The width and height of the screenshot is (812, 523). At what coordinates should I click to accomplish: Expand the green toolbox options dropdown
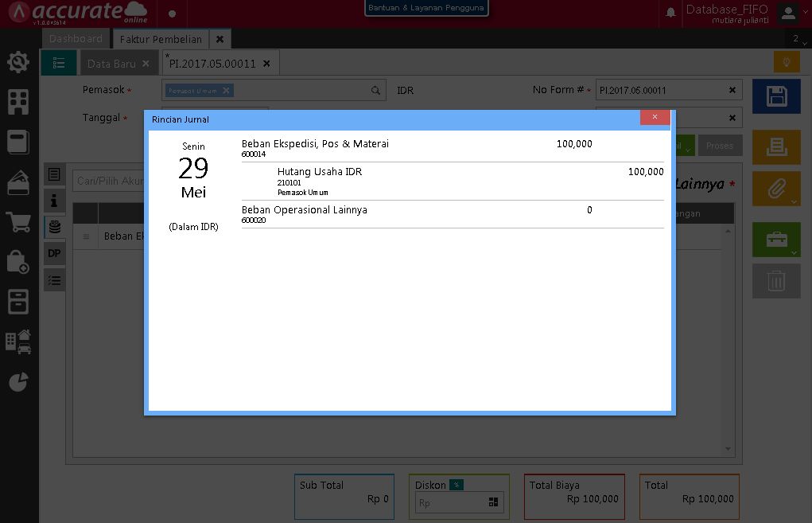(792, 250)
